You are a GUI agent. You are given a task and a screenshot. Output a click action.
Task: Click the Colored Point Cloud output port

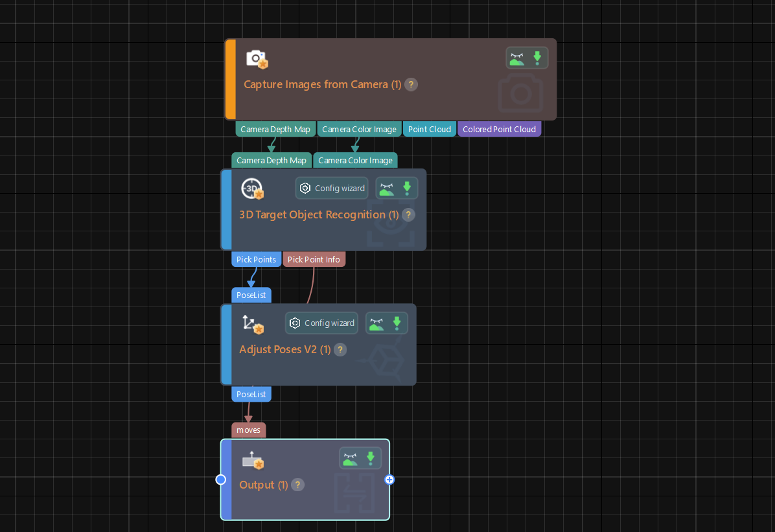click(500, 128)
